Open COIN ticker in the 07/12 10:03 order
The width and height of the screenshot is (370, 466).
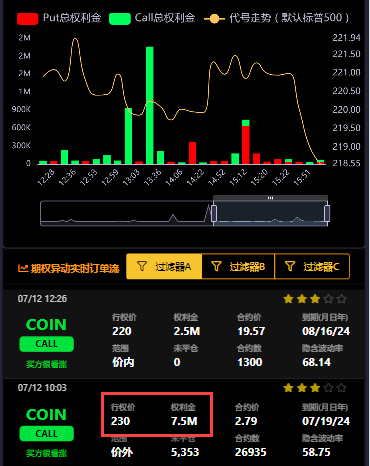tap(46, 415)
